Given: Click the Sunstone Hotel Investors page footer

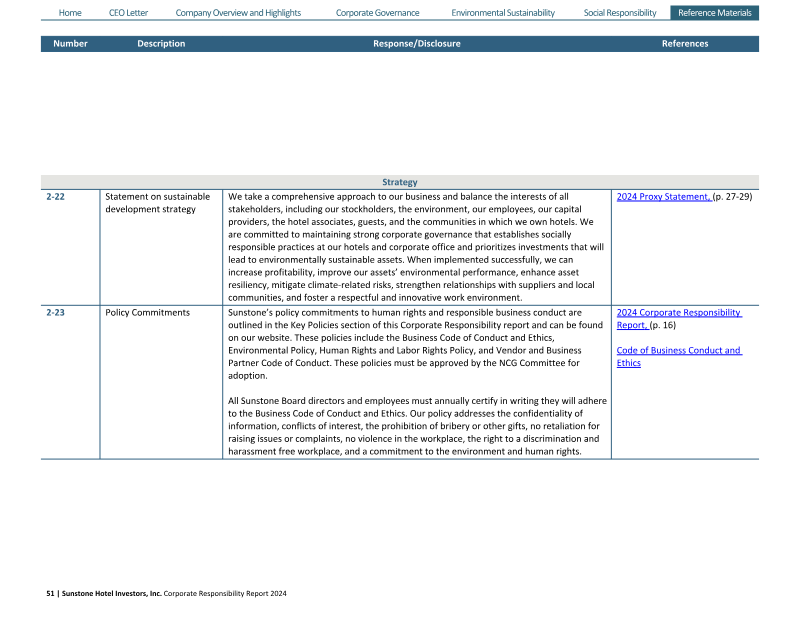Looking at the screenshot, I should pyautogui.click(x=167, y=593).
